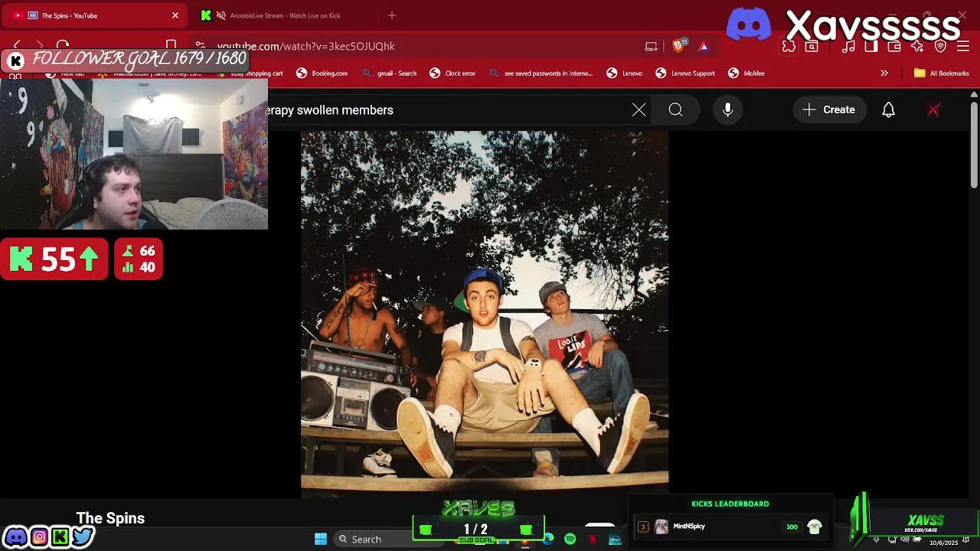Expand hidden bookmarks double chevron
This screenshot has width=980, height=551.
click(884, 73)
